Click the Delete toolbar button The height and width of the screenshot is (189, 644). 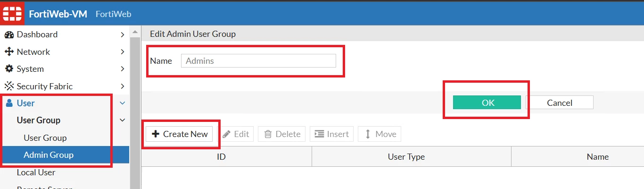click(x=282, y=134)
